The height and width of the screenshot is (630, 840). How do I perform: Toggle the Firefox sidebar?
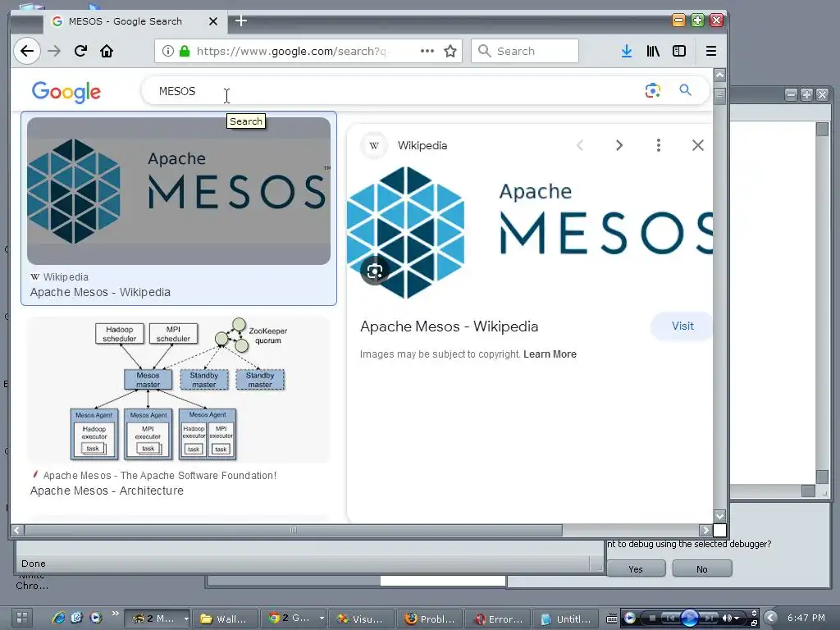coord(678,51)
